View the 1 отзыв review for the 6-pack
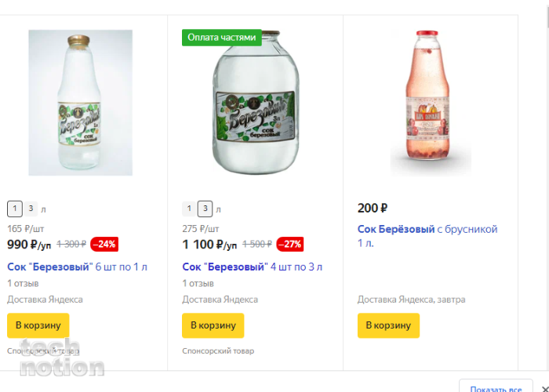This screenshot has height=392, width=549. point(21,283)
